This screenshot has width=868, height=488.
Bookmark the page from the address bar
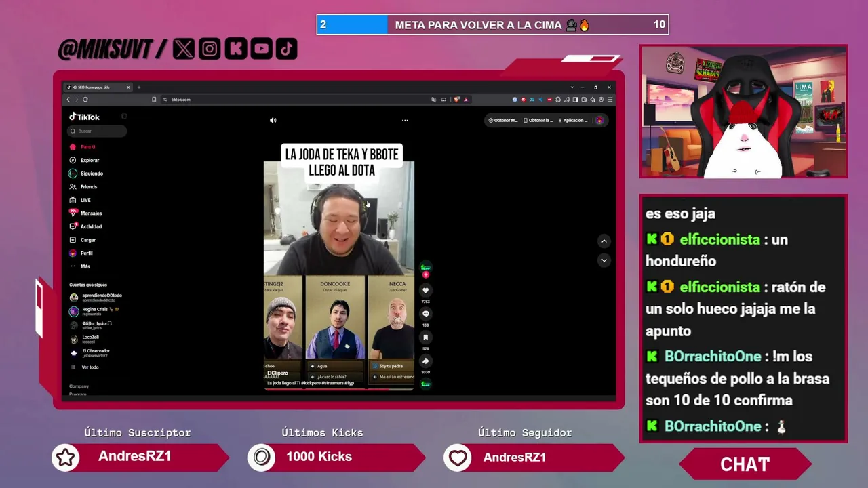[x=154, y=100]
